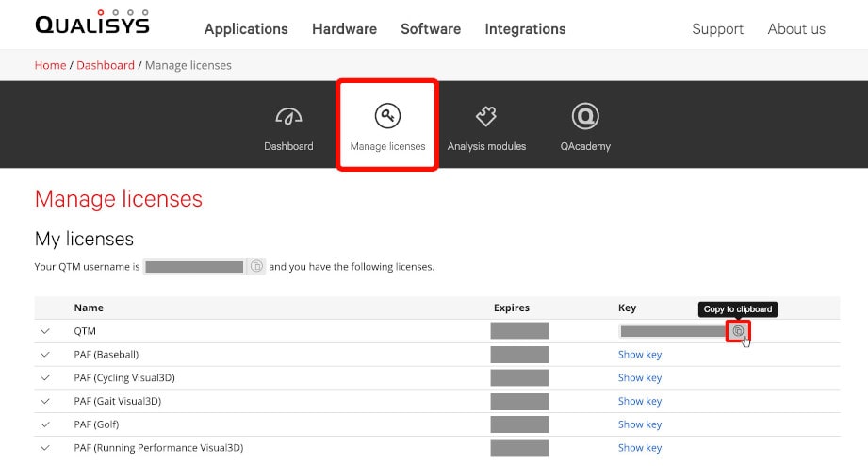This screenshot has width=868, height=466.
Task: Open the Dashboard gauge icon
Action: coord(288,116)
